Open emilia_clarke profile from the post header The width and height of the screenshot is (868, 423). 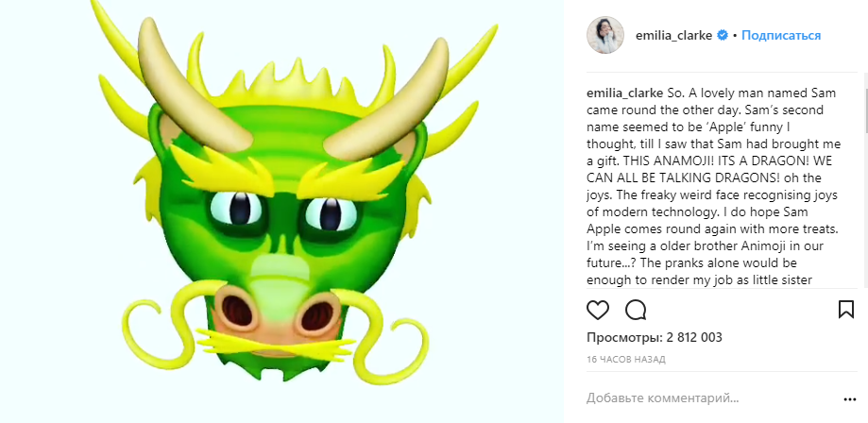click(x=674, y=35)
